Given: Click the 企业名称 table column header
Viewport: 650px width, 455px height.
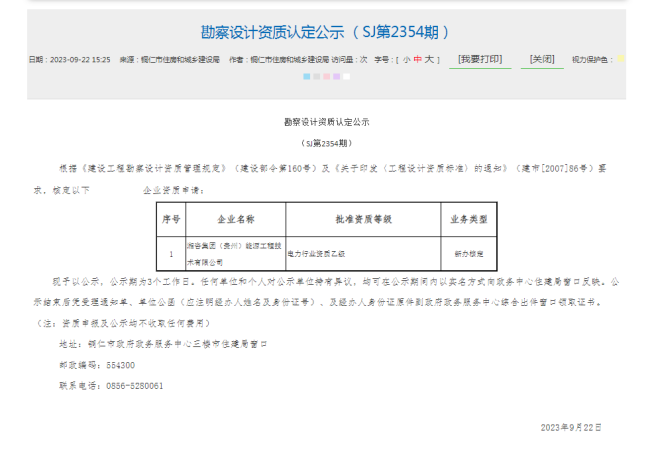Looking at the screenshot, I should point(236,218).
